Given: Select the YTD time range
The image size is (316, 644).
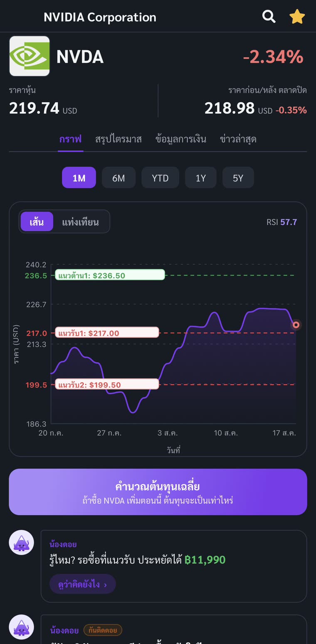Looking at the screenshot, I should click(160, 178).
